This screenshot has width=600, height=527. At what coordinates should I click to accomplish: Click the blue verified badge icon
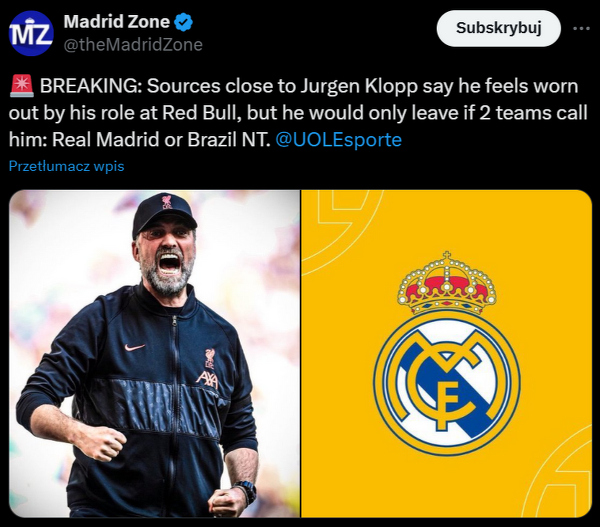click(x=184, y=22)
